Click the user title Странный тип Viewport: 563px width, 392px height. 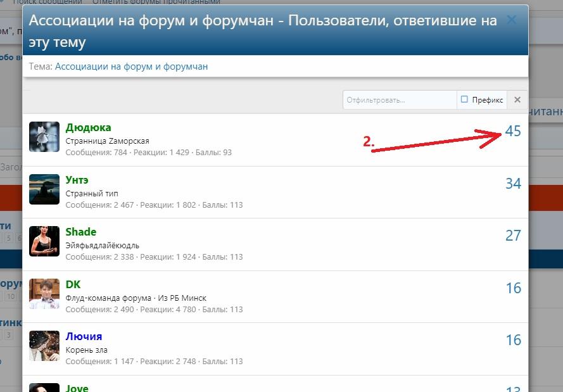click(x=92, y=194)
